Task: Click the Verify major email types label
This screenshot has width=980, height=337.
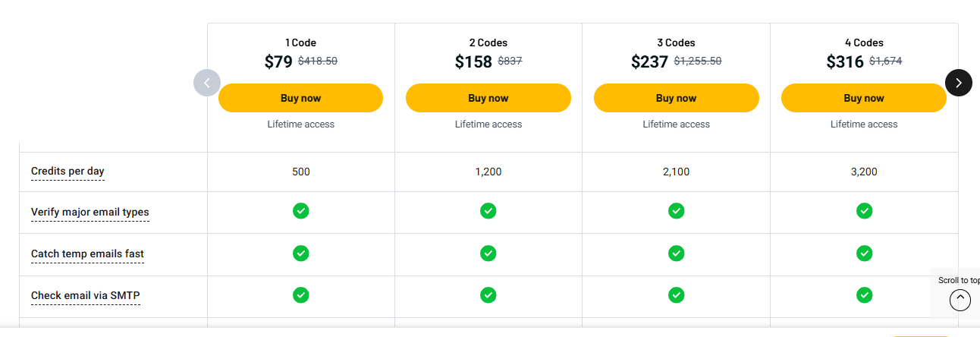Action: pos(90,213)
